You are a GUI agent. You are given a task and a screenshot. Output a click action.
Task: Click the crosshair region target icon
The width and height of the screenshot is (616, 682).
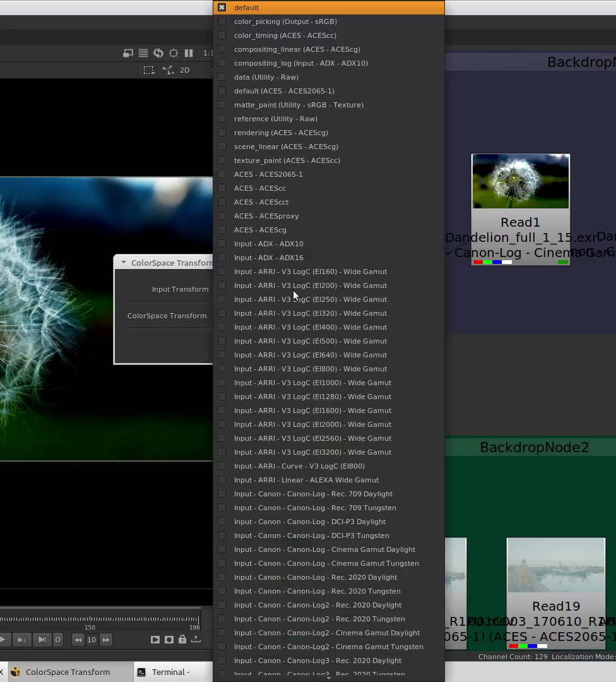point(174,53)
